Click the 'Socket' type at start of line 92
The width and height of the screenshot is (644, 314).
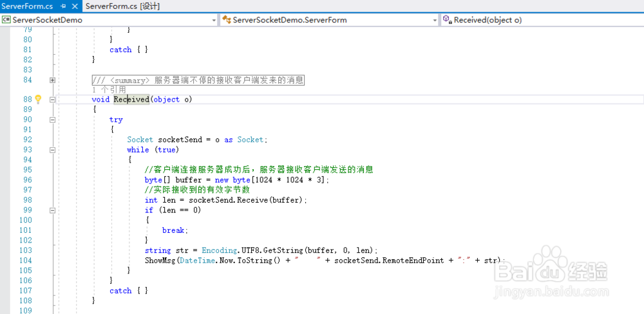[140, 140]
